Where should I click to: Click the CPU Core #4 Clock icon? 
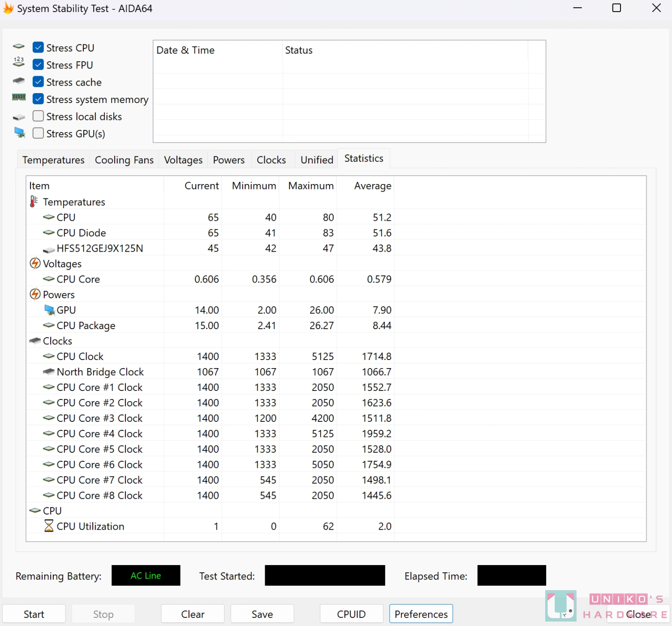point(49,433)
